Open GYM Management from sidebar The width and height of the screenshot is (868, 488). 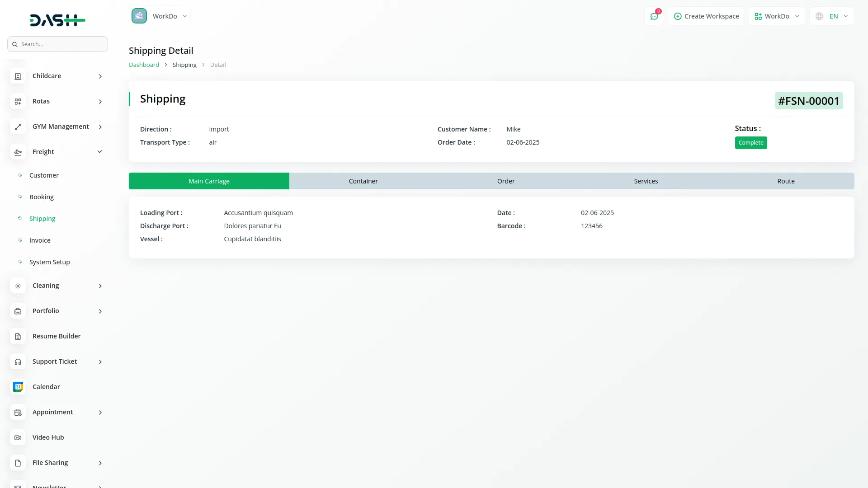point(18,127)
